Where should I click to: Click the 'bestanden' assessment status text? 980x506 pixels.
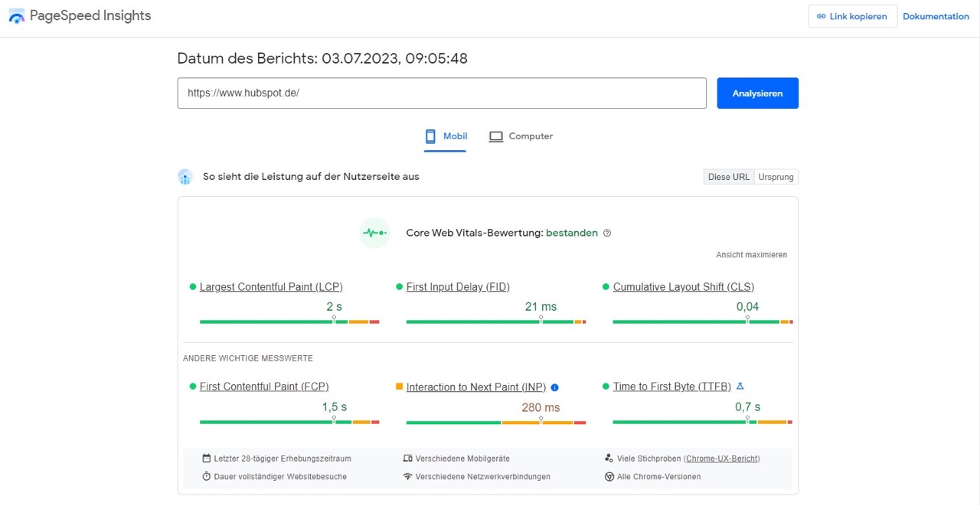pos(572,233)
